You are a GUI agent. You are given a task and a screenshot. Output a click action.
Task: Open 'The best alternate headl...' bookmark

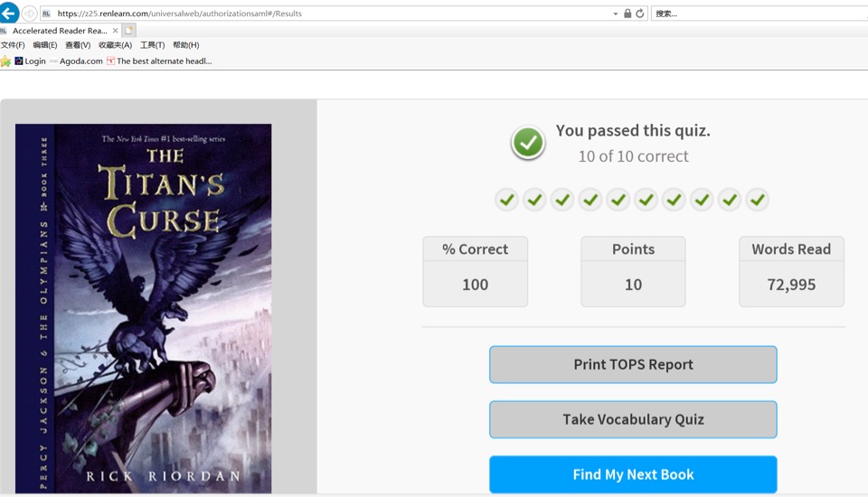coord(159,61)
